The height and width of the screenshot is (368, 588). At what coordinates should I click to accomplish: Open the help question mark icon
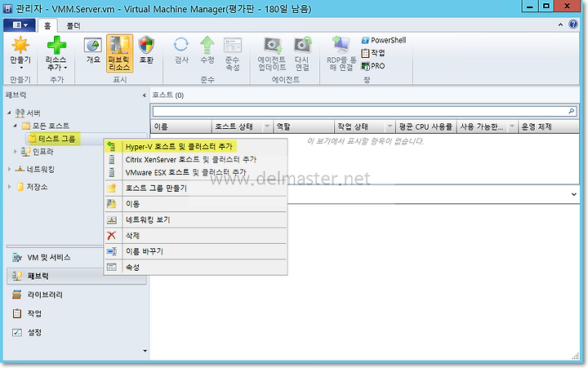click(x=573, y=24)
